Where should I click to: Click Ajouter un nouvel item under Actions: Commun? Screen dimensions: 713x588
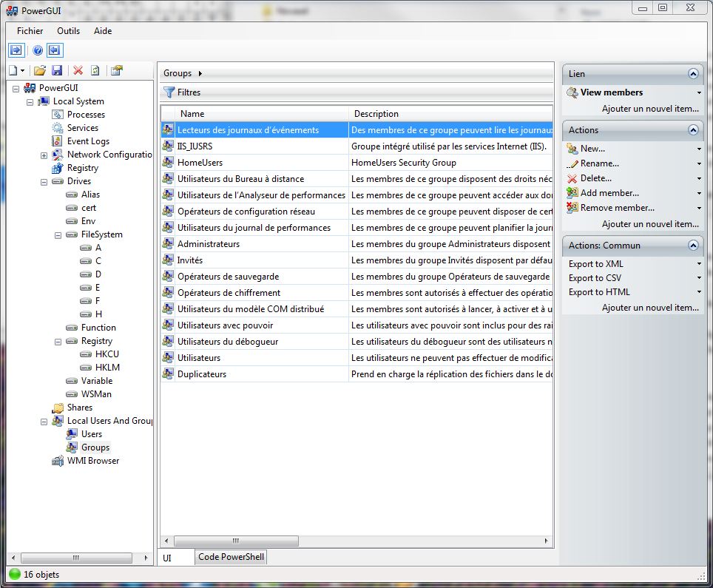coord(650,308)
